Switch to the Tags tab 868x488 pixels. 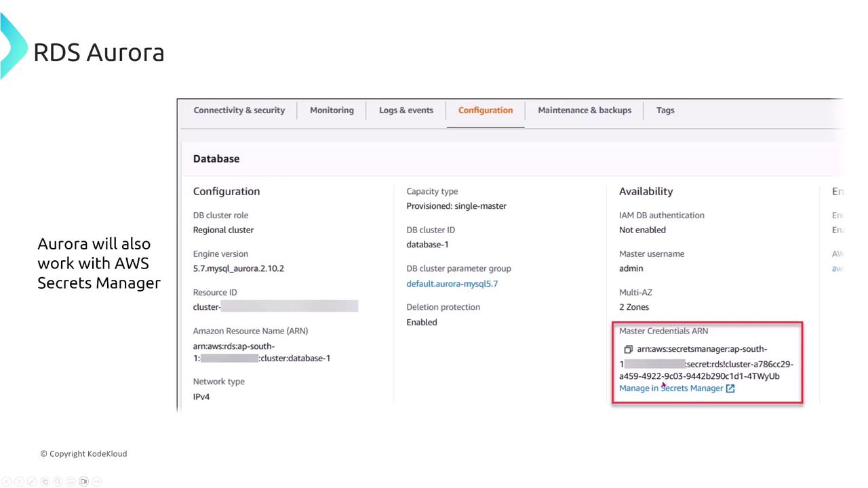[665, 110]
